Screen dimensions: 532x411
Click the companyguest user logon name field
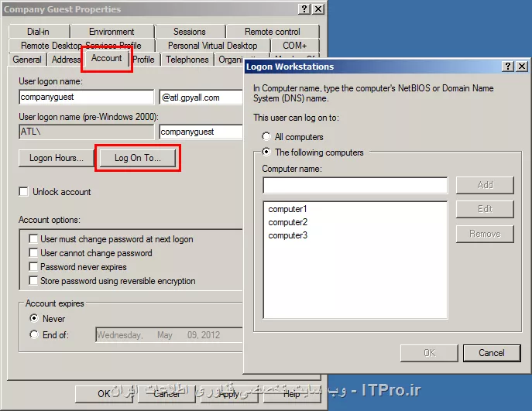pos(87,97)
